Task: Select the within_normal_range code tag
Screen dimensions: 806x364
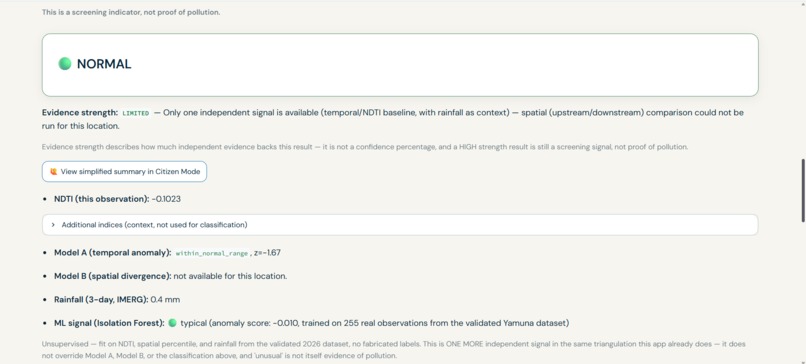Action: [x=212, y=253]
